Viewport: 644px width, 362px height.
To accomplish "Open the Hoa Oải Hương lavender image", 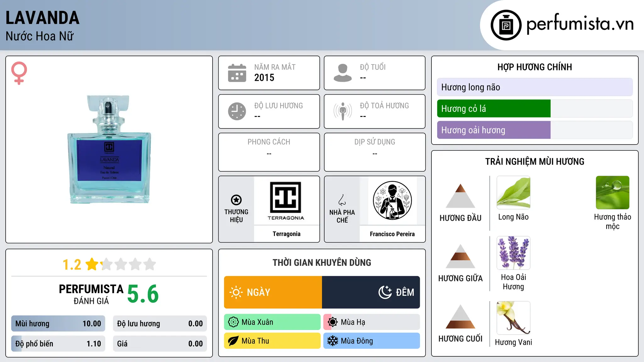I will pos(513,253).
